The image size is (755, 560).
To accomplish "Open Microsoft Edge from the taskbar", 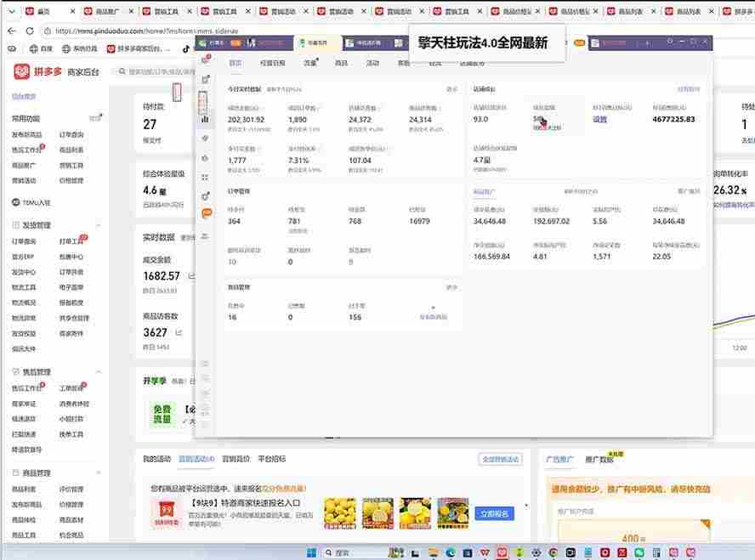I will coord(451,553).
